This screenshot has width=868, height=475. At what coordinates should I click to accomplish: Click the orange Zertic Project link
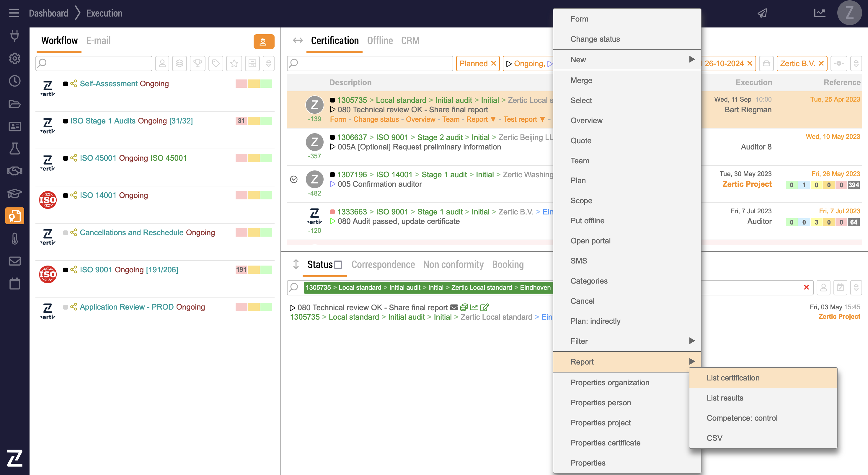(747, 184)
